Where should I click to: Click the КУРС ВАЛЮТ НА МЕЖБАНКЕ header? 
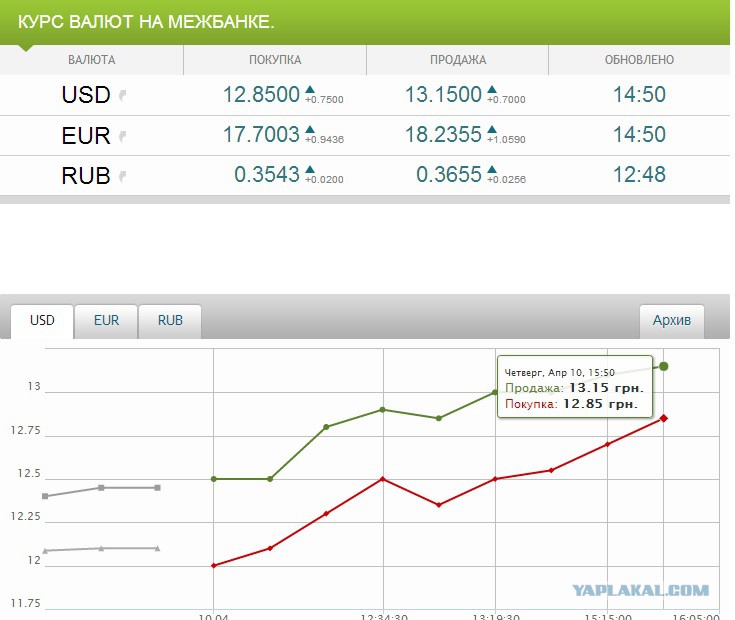[146, 22]
